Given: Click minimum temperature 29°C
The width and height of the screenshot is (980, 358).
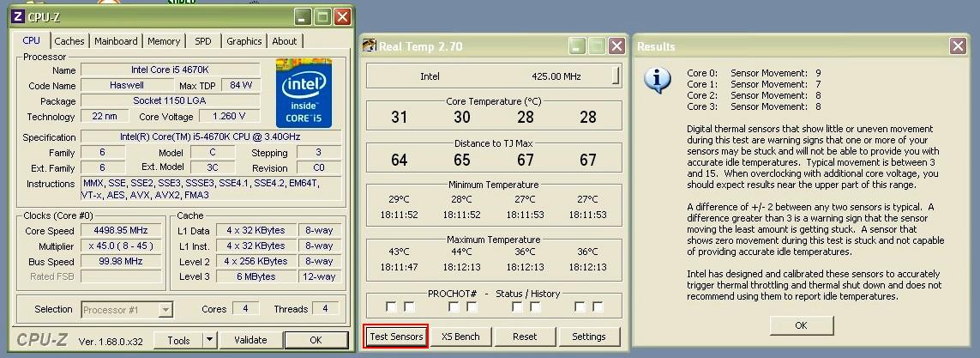Looking at the screenshot, I should 400,199.
